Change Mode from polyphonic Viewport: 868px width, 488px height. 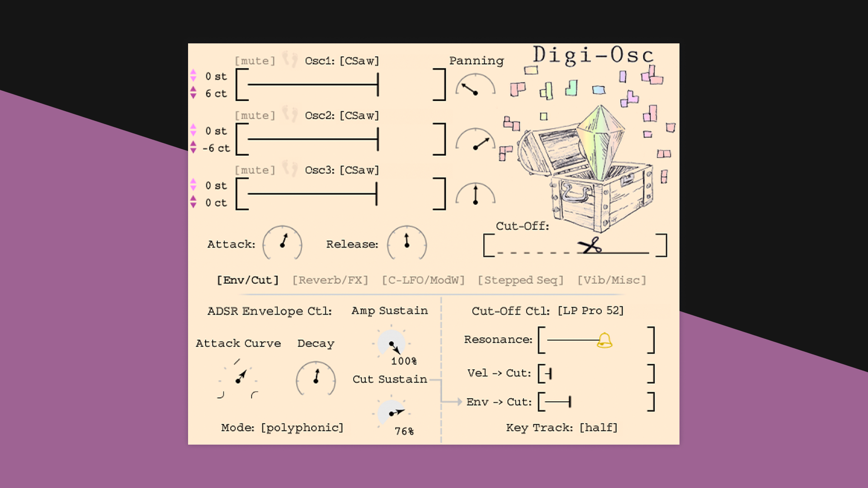point(302,427)
